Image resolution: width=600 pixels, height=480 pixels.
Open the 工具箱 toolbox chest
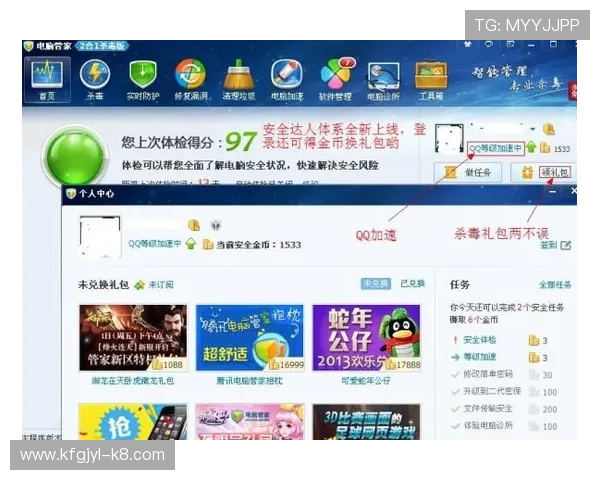point(431,80)
